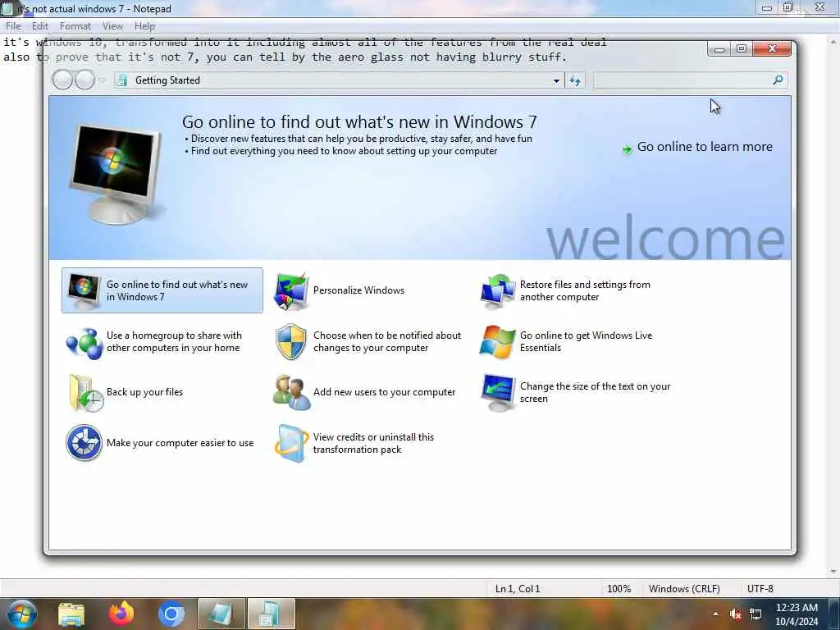The height and width of the screenshot is (630, 840).
Task: Open Notepad View menu
Action: tap(112, 26)
